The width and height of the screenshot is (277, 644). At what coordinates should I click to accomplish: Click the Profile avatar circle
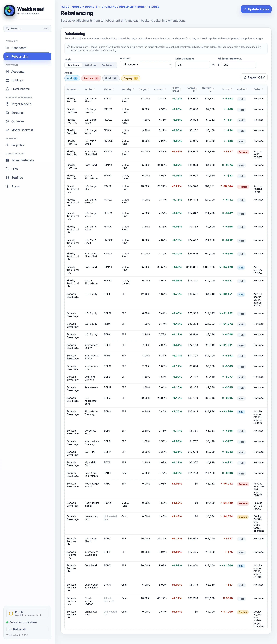[11, 613]
